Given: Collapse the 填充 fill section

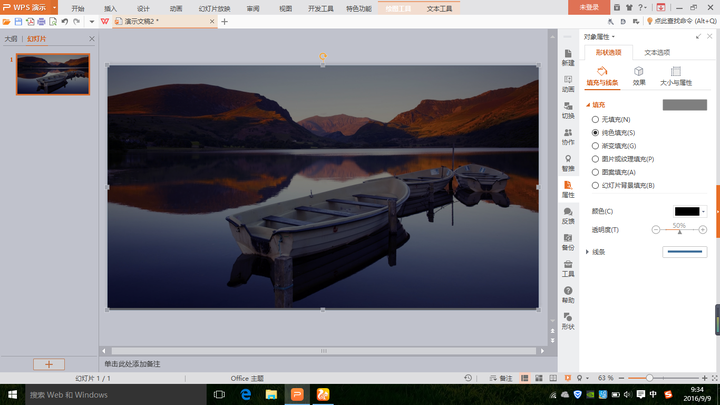Looking at the screenshot, I should (x=588, y=105).
